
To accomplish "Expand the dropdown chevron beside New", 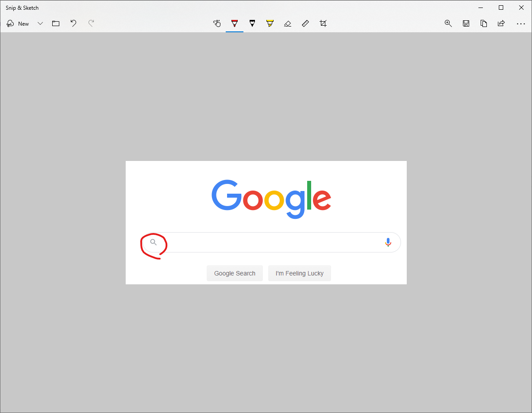I will (40, 23).
